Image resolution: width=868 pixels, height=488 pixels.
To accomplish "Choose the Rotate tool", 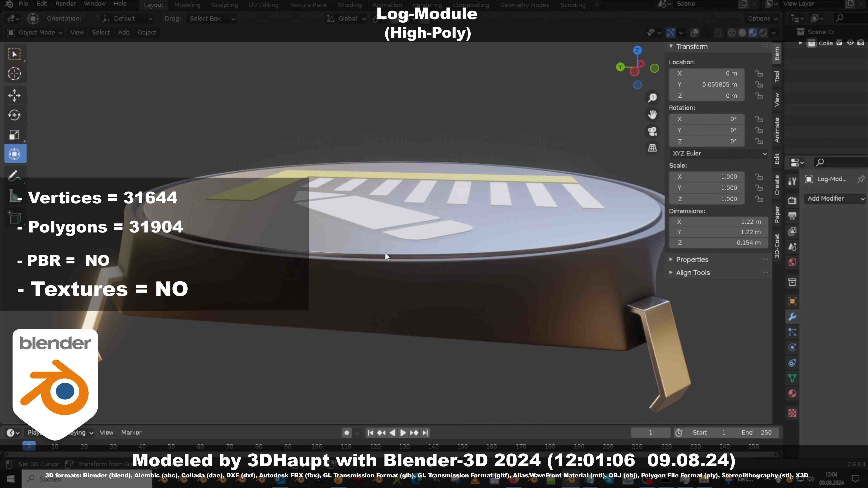I will [14, 115].
